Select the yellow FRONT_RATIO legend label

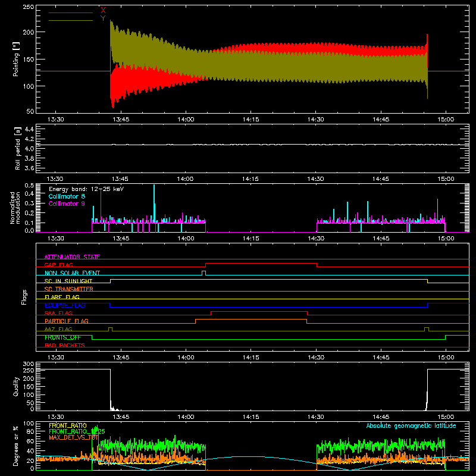[68, 425]
